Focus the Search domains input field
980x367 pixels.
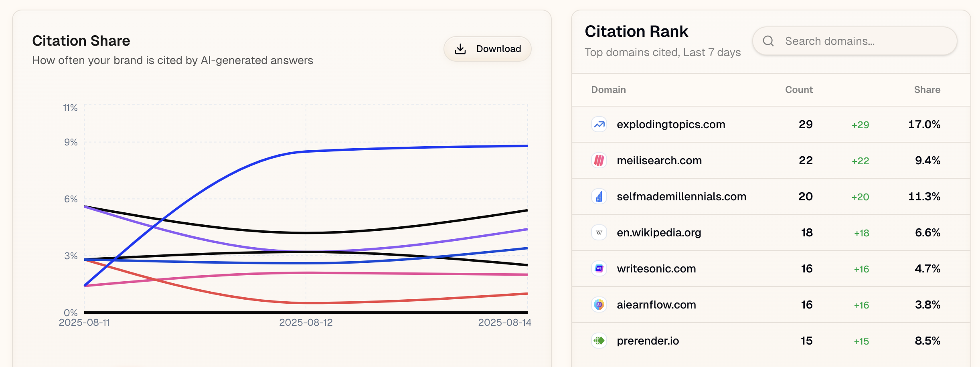click(854, 41)
